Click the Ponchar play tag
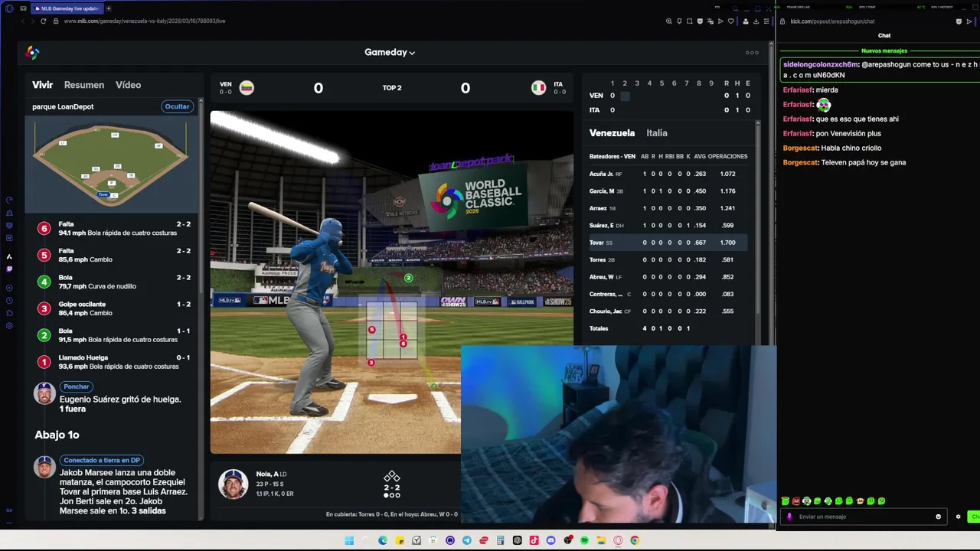 (x=76, y=386)
